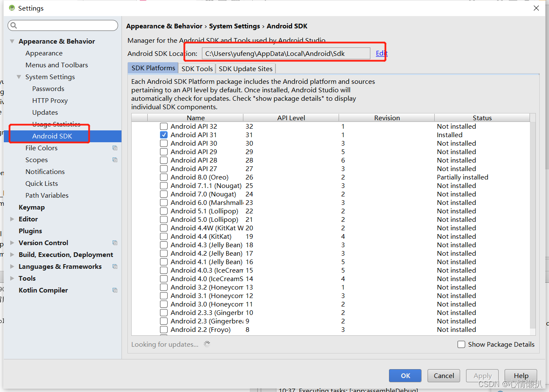
Task: Click the OK button
Action: click(405, 375)
